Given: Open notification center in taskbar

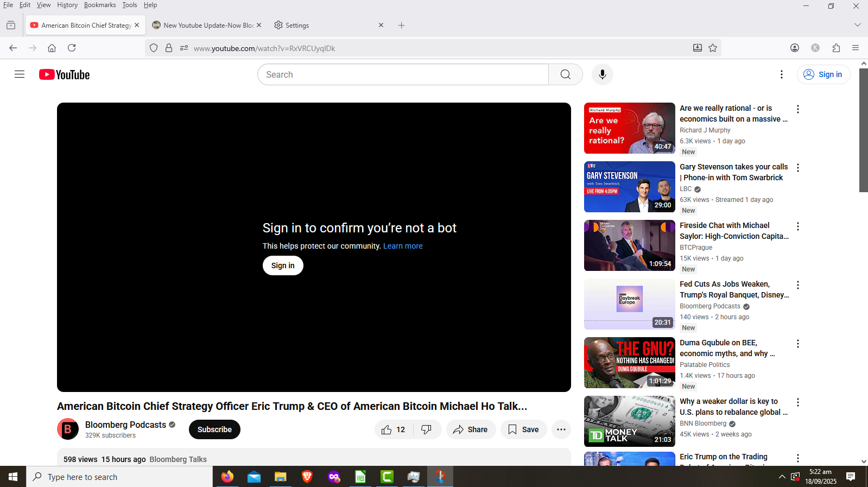Looking at the screenshot, I should tap(851, 477).
